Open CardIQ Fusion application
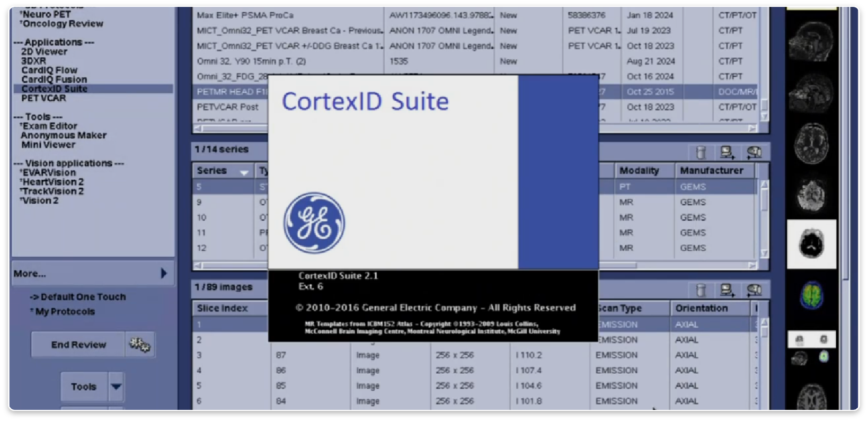 [x=54, y=80]
